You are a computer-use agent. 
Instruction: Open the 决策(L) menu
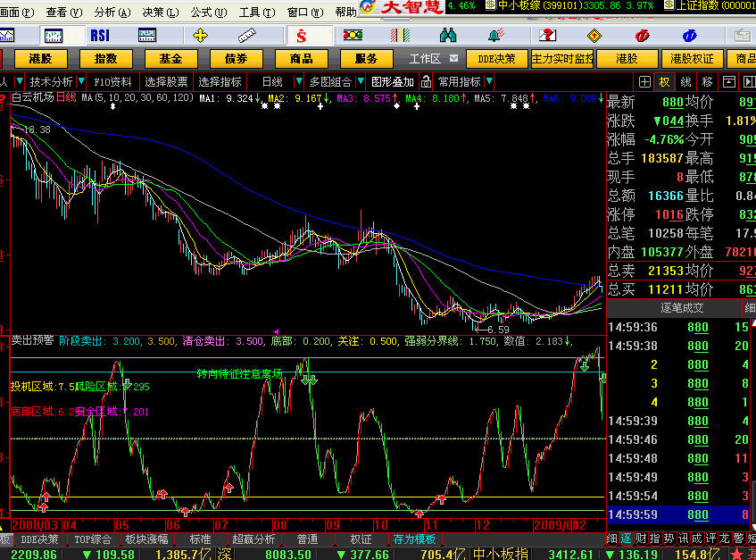click(160, 13)
